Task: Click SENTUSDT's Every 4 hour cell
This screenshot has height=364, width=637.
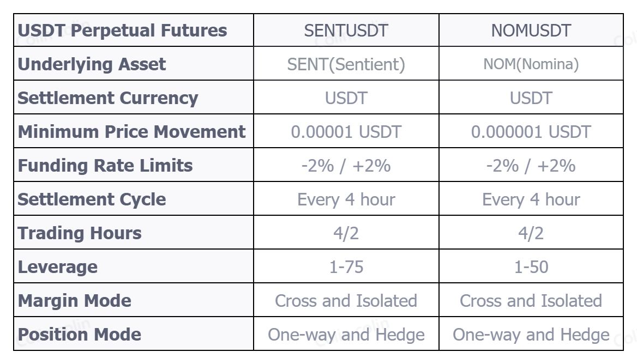Action: click(346, 199)
